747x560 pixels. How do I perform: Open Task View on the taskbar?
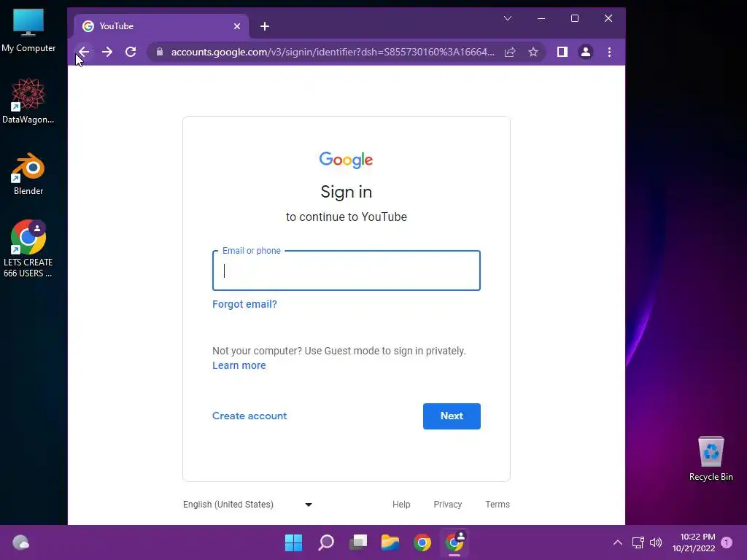pyautogui.click(x=358, y=542)
